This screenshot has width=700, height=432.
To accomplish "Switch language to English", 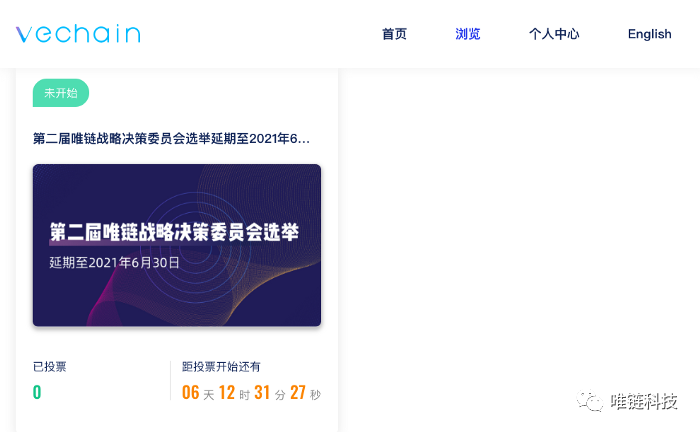I will pyautogui.click(x=650, y=34).
